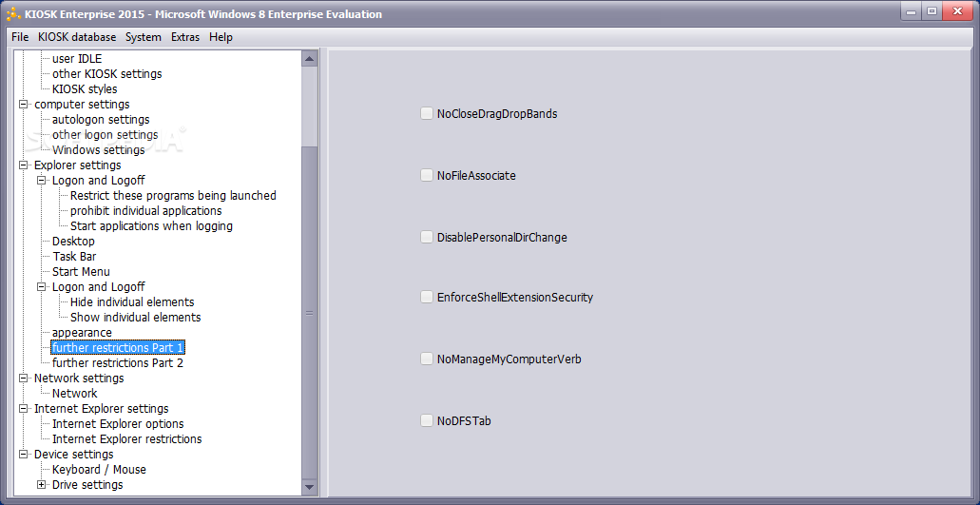Select Hide individual elements
The image size is (980, 505).
coord(132,301)
